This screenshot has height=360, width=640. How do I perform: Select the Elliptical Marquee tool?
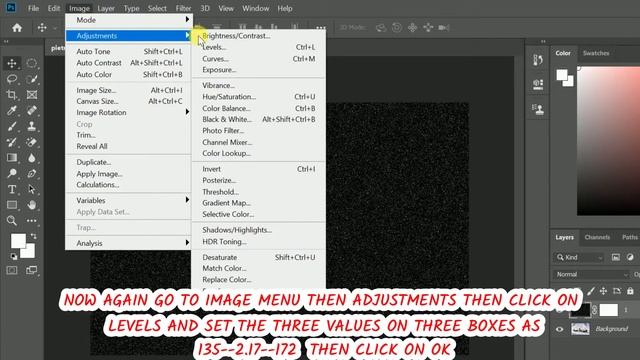pyautogui.click(x=32, y=63)
